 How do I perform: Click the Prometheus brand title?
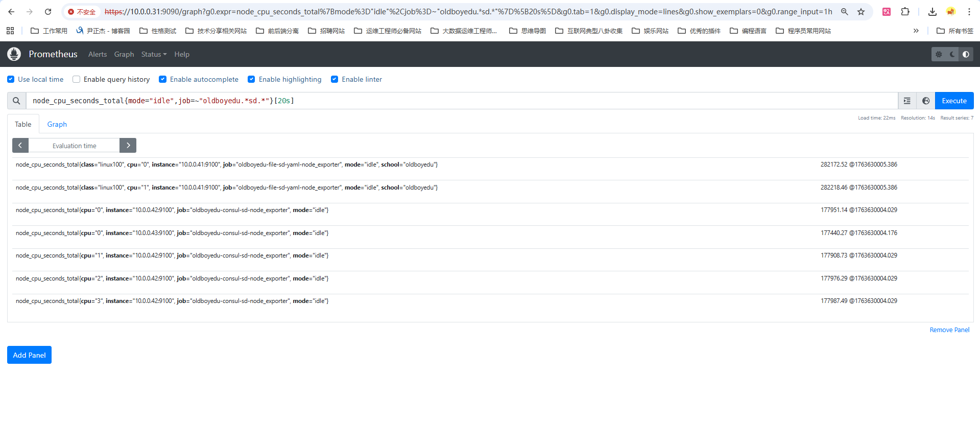(x=53, y=54)
